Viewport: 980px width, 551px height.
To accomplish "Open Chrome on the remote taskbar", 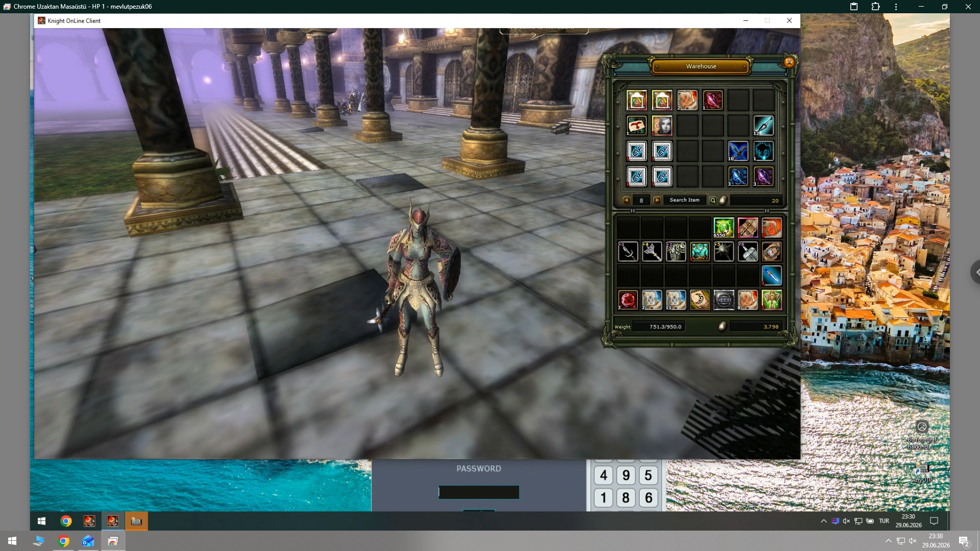I will (66, 521).
